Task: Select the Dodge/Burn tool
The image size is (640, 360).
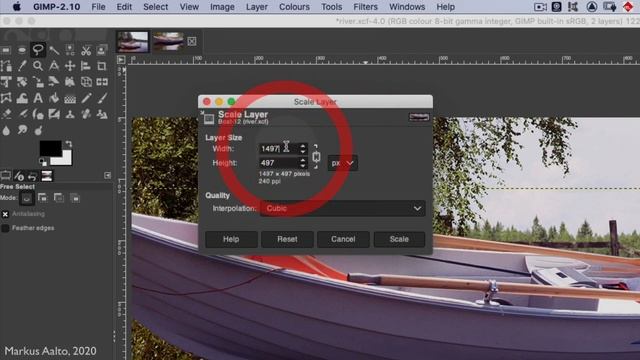Action: click(x=38, y=130)
